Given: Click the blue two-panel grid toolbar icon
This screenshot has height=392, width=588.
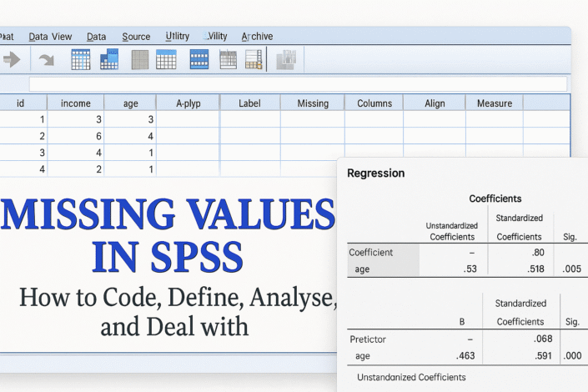Looking at the screenshot, I should (x=109, y=60).
